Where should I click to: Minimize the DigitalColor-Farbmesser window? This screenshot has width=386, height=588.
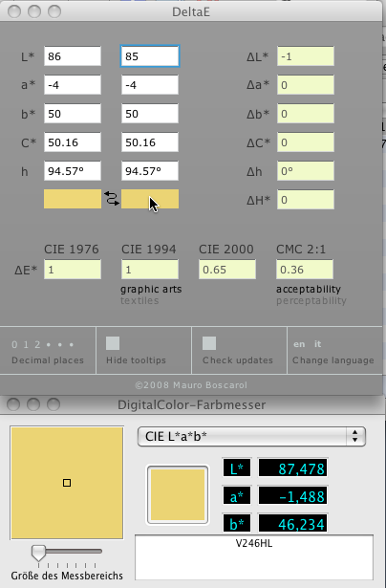33,404
